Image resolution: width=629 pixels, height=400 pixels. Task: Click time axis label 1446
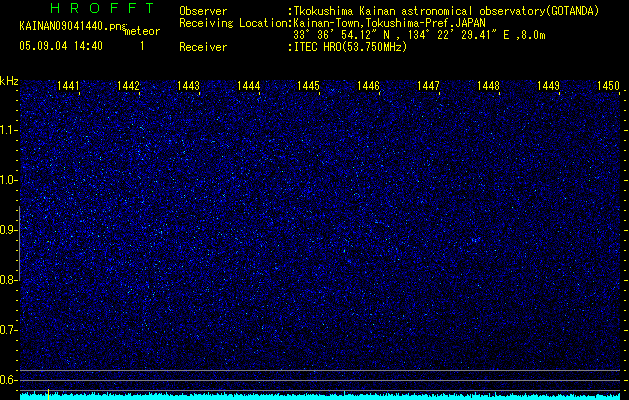click(x=368, y=86)
